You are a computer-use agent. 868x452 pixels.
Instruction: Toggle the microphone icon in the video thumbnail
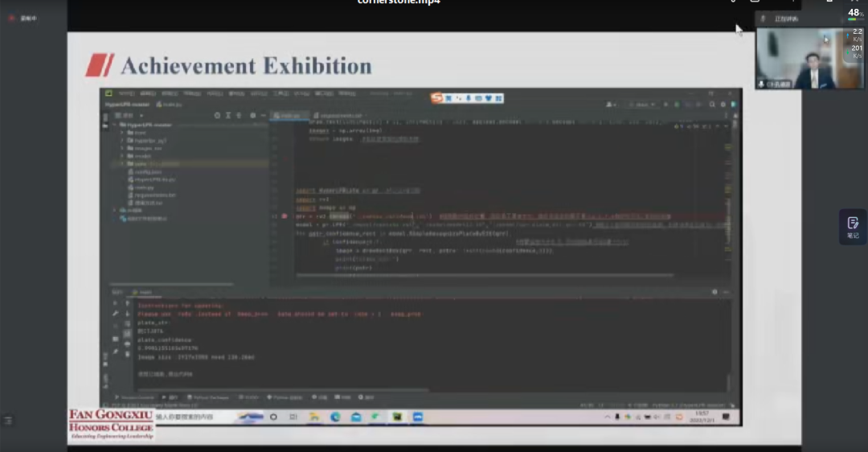coord(761,84)
